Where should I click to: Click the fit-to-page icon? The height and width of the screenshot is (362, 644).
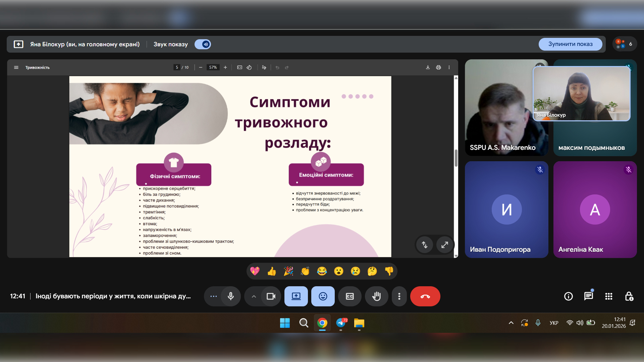pyautogui.click(x=239, y=67)
